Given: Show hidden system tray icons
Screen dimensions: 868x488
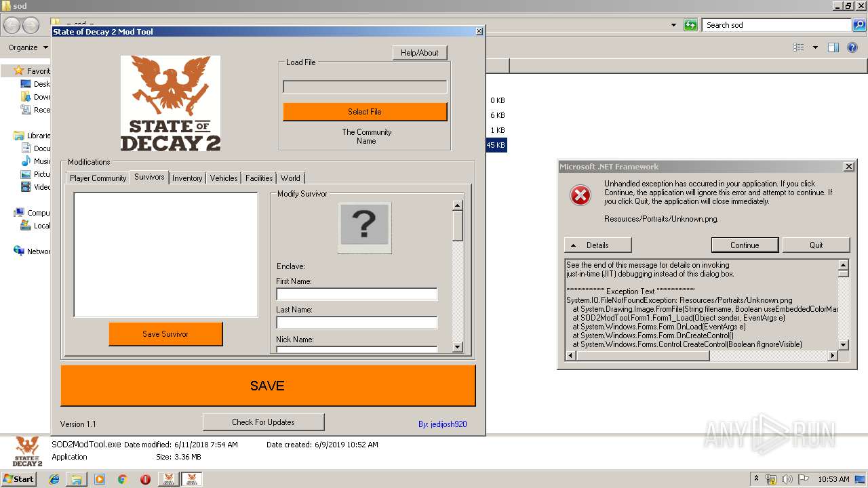Looking at the screenshot, I should (x=757, y=479).
